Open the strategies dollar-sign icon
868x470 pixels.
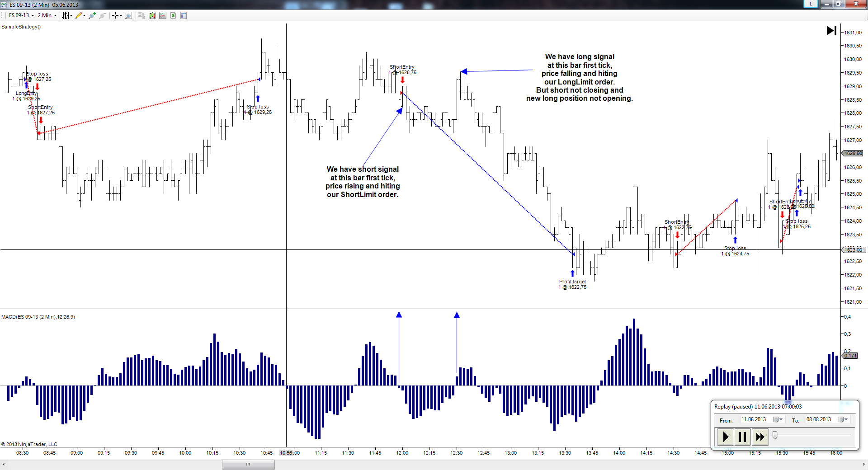click(x=173, y=15)
